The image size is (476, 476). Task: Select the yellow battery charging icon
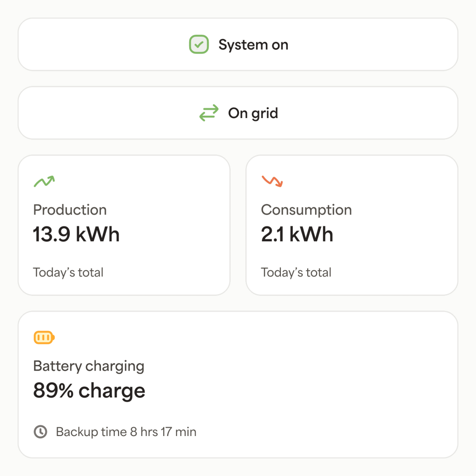pyautogui.click(x=43, y=337)
